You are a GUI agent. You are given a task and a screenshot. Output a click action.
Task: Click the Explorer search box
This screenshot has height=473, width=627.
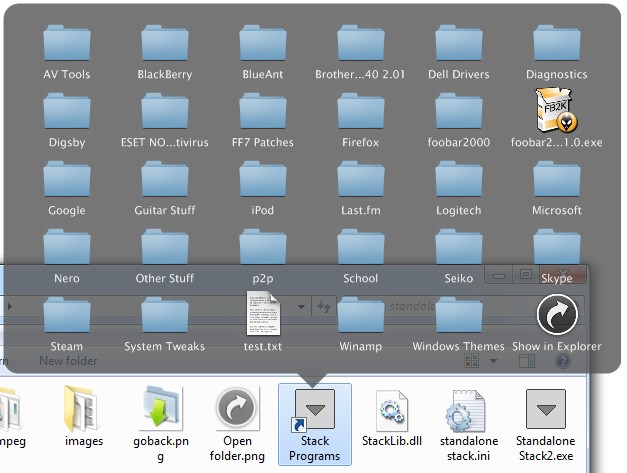[460, 306]
